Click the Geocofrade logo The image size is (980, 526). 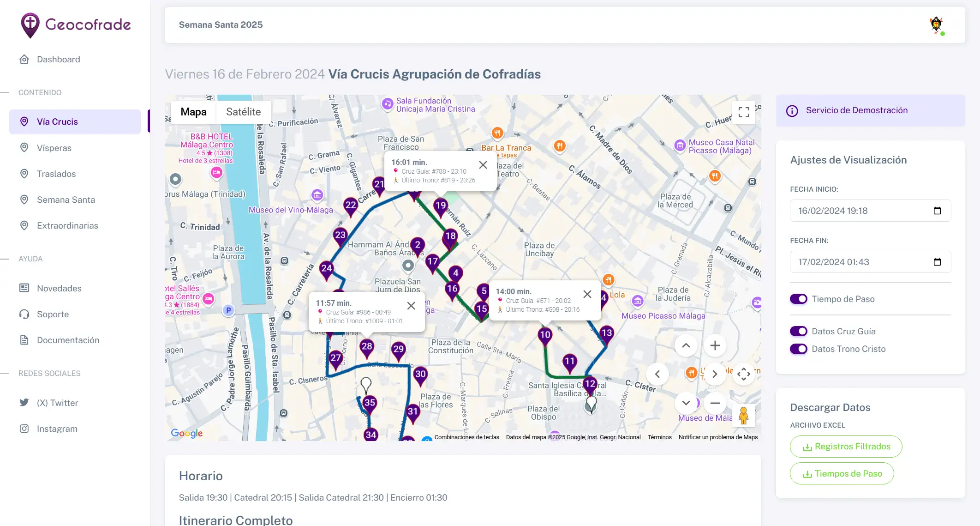pyautogui.click(x=76, y=25)
